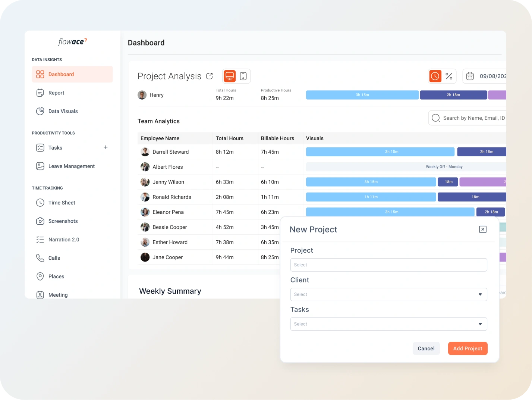Toggle clock time display mode
The height and width of the screenshot is (400, 532).
coord(435,76)
